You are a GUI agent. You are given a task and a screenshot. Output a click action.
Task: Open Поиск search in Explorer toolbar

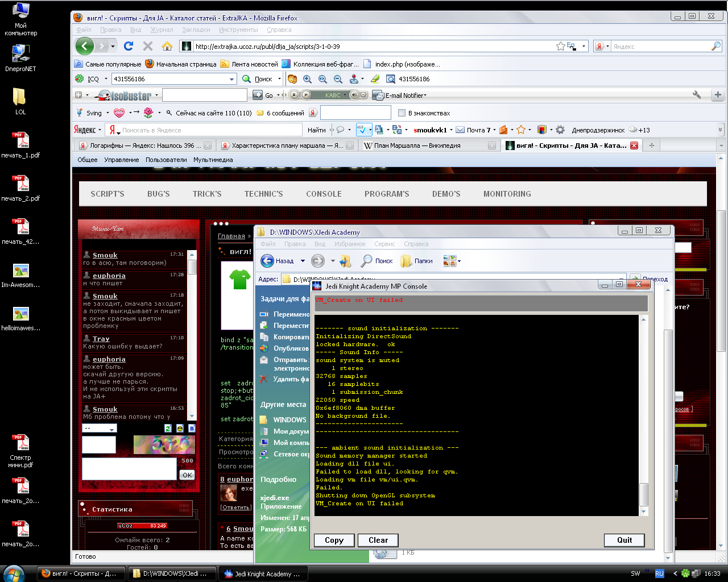click(x=377, y=261)
